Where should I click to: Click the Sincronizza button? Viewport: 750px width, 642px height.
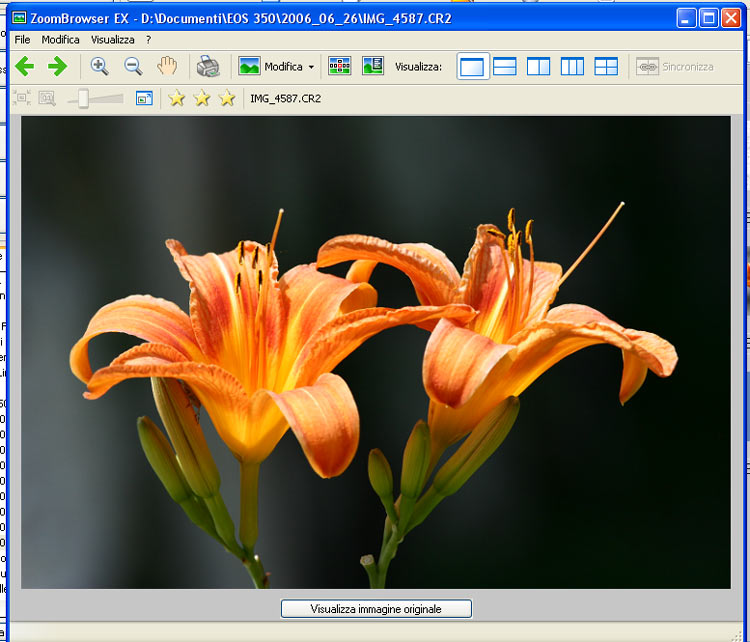[x=676, y=67]
